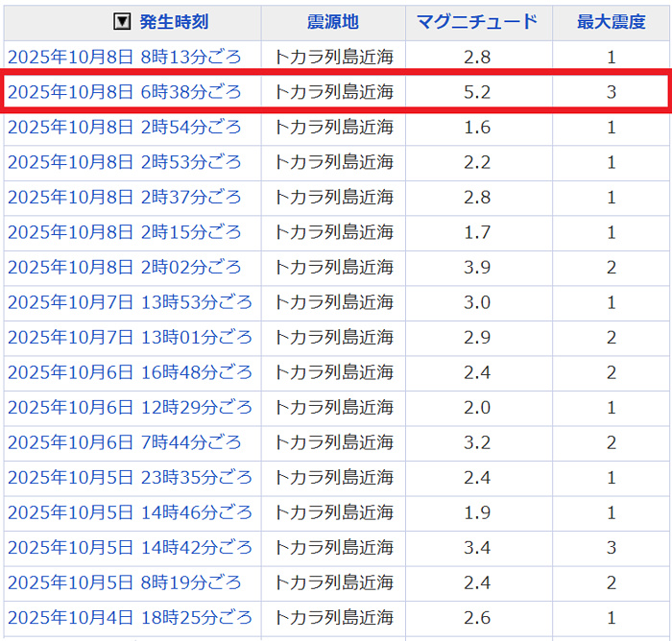View the 2025年10月7日 13時01分ごろ earthquake report
The width and height of the screenshot is (672, 641).
pos(130,337)
